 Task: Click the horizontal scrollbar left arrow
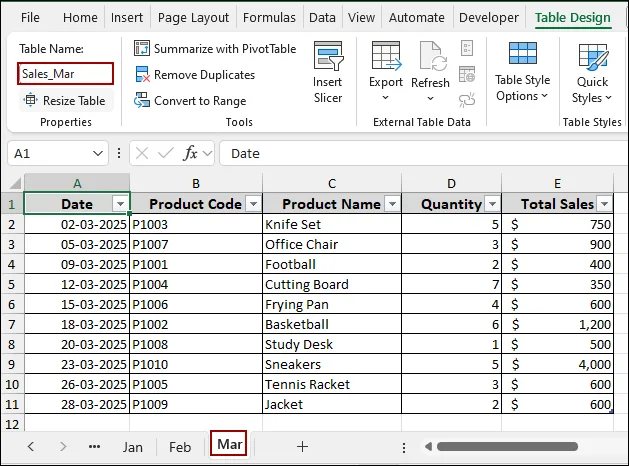coord(428,446)
